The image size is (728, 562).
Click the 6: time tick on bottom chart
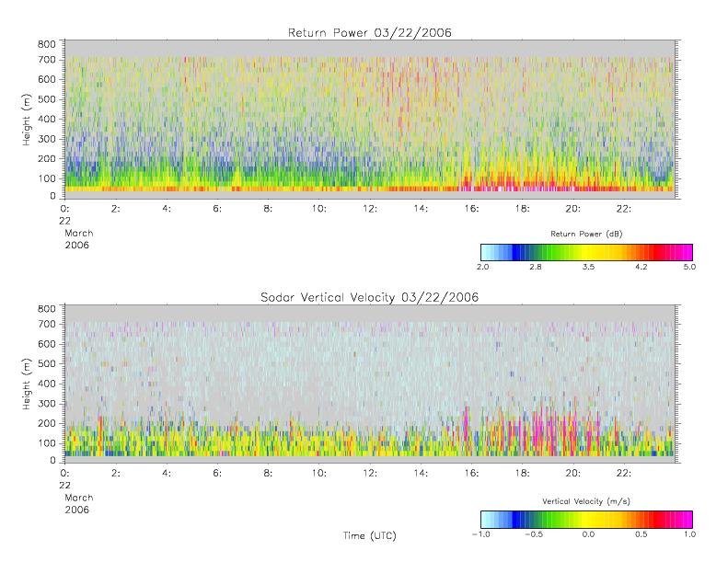[x=217, y=474]
